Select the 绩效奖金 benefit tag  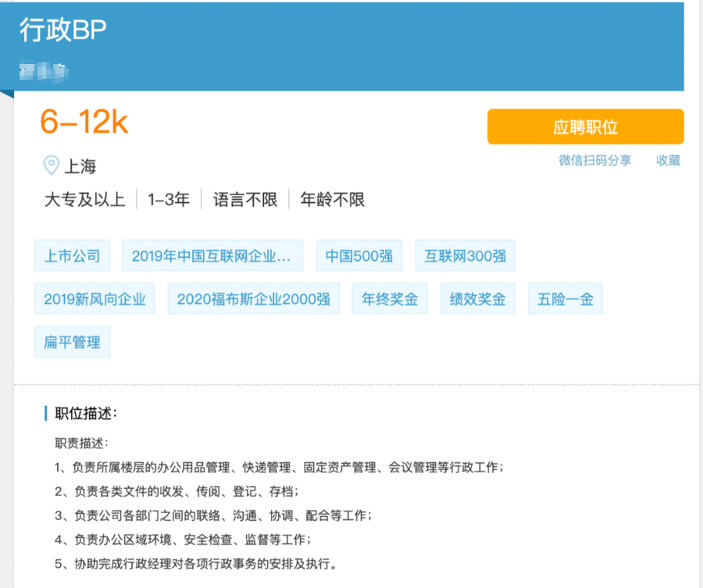477,298
